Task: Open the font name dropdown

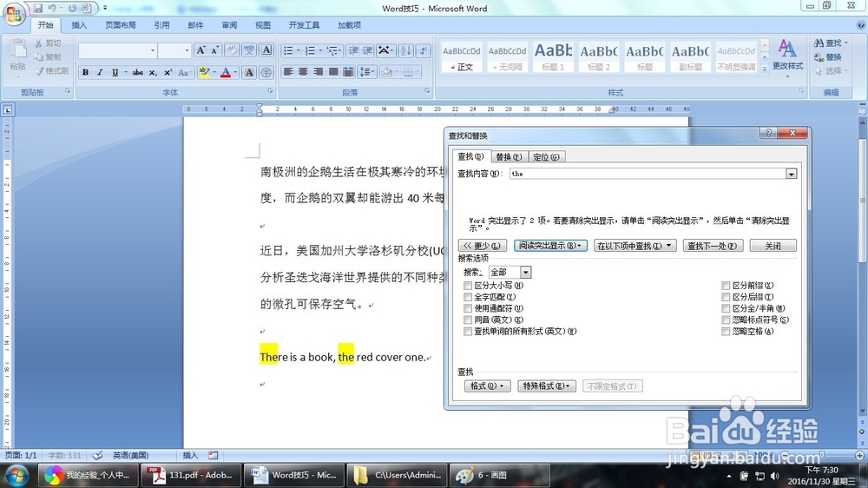Action: pos(153,50)
